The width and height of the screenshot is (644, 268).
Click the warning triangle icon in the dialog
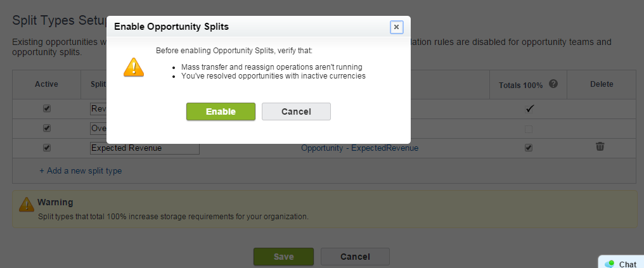tap(134, 67)
